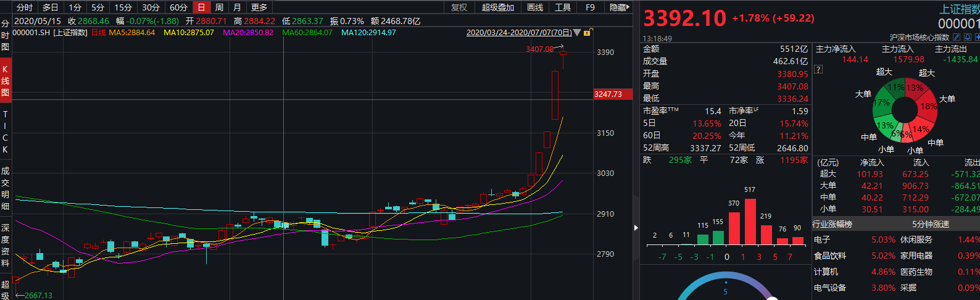Click the index price 3392.10
The height and width of the screenshot is (300, 980).
684,18
